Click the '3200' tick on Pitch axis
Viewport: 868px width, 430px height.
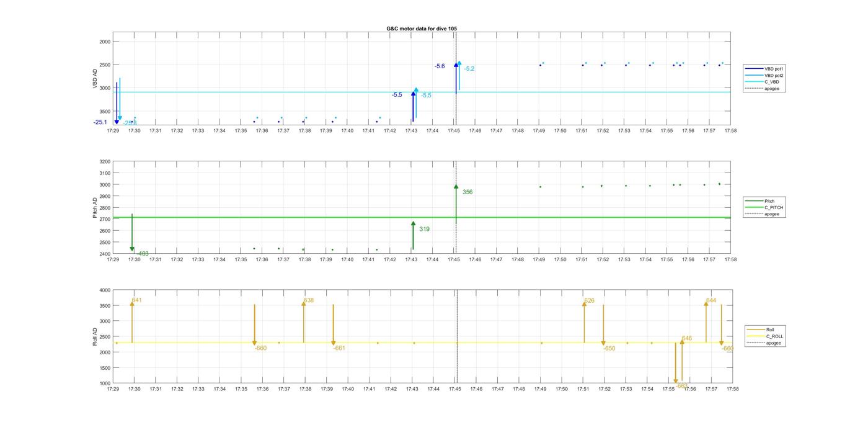tap(104, 161)
